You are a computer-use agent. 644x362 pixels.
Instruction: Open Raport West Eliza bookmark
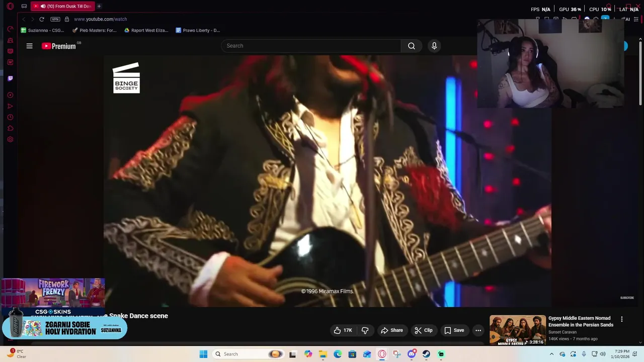[146, 30]
